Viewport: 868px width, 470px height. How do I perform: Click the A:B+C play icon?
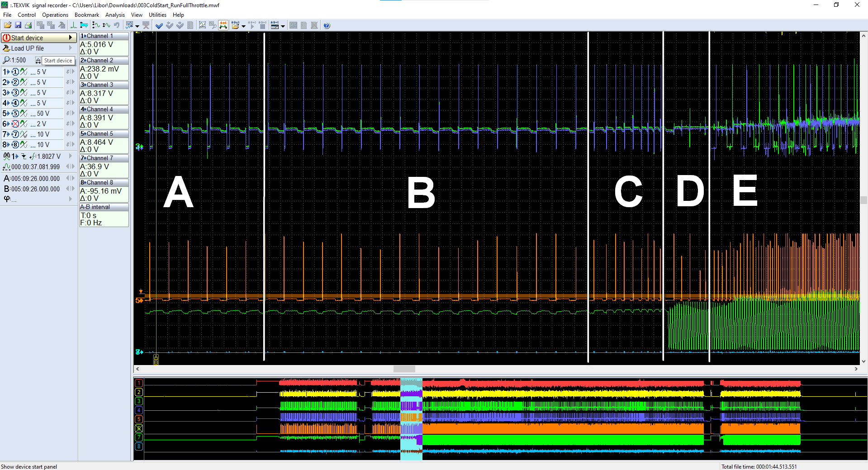click(x=252, y=25)
